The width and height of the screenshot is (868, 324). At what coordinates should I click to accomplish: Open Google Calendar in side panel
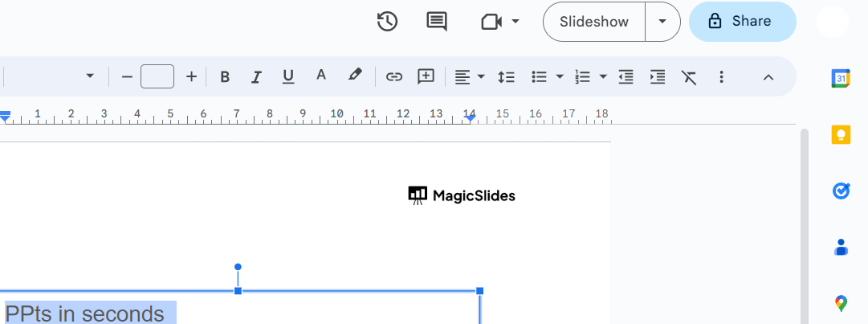coord(841,78)
